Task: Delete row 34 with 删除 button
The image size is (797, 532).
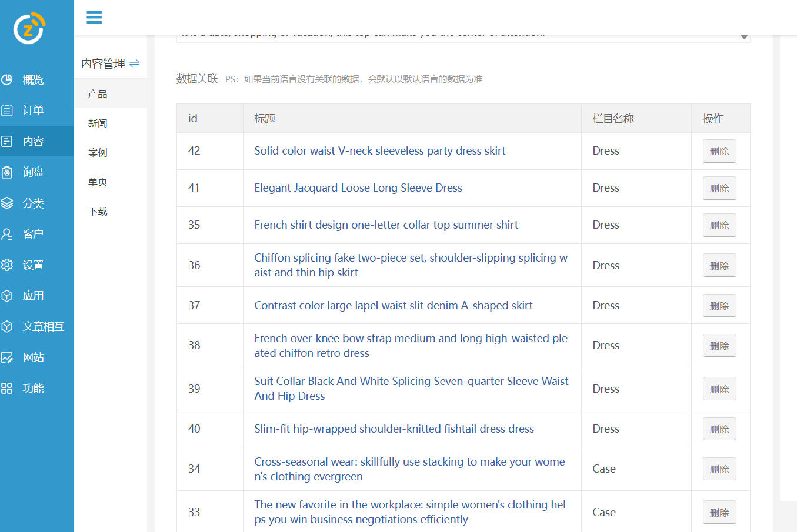Action: pyautogui.click(x=719, y=469)
